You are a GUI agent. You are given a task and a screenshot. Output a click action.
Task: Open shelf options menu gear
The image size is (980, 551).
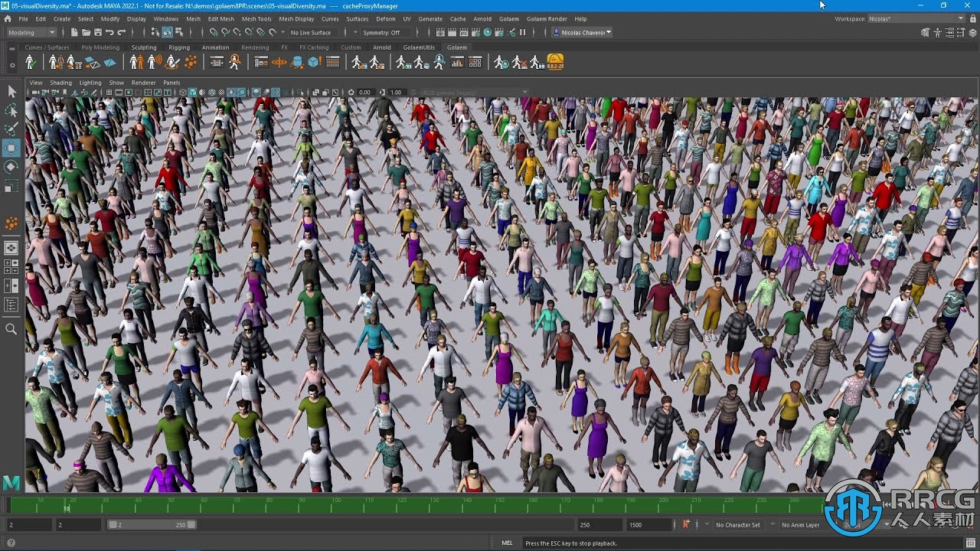coord(11,64)
